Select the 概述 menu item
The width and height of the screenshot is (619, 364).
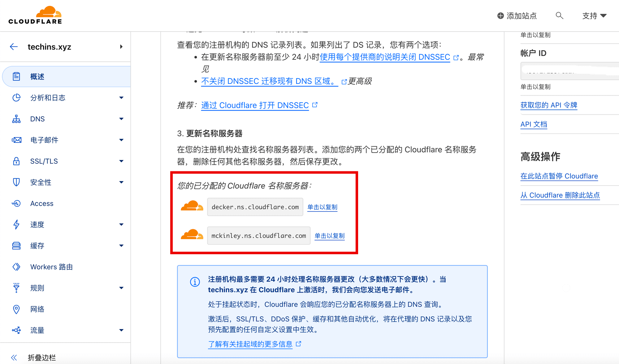(x=66, y=76)
